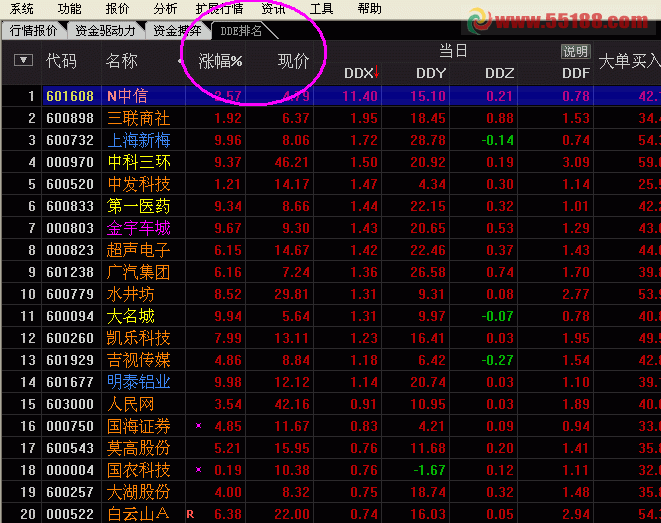Select stock 超声电子

(x=139, y=250)
